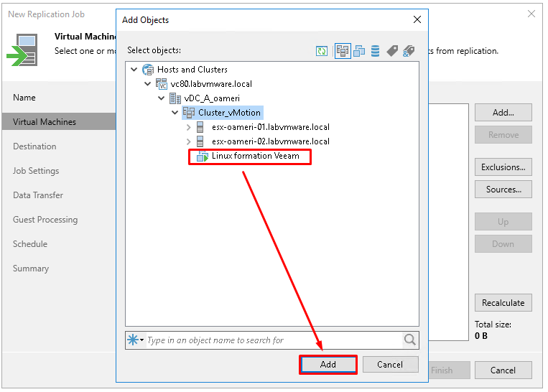Cancel the Add Objects dialog
The width and height of the screenshot is (548, 392).
tap(390, 365)
